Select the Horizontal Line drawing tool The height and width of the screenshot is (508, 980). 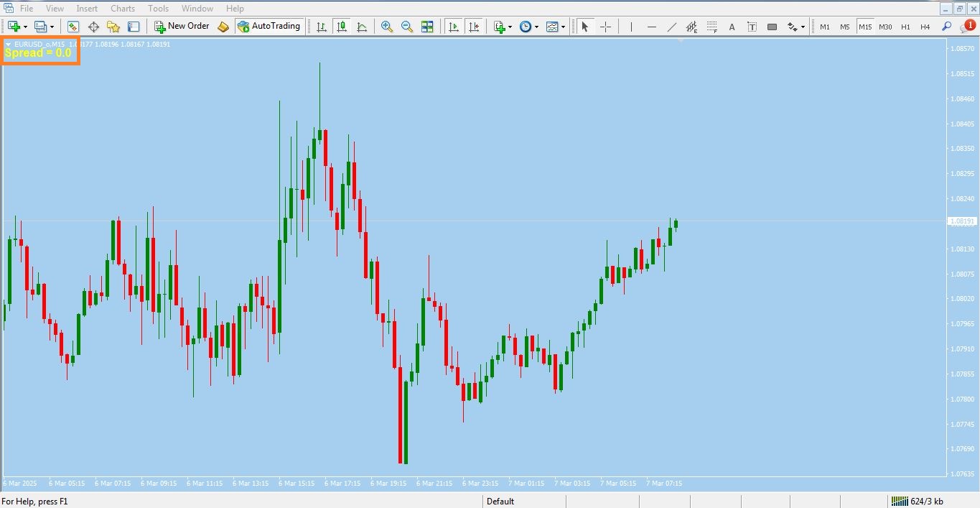coord(651,27)
